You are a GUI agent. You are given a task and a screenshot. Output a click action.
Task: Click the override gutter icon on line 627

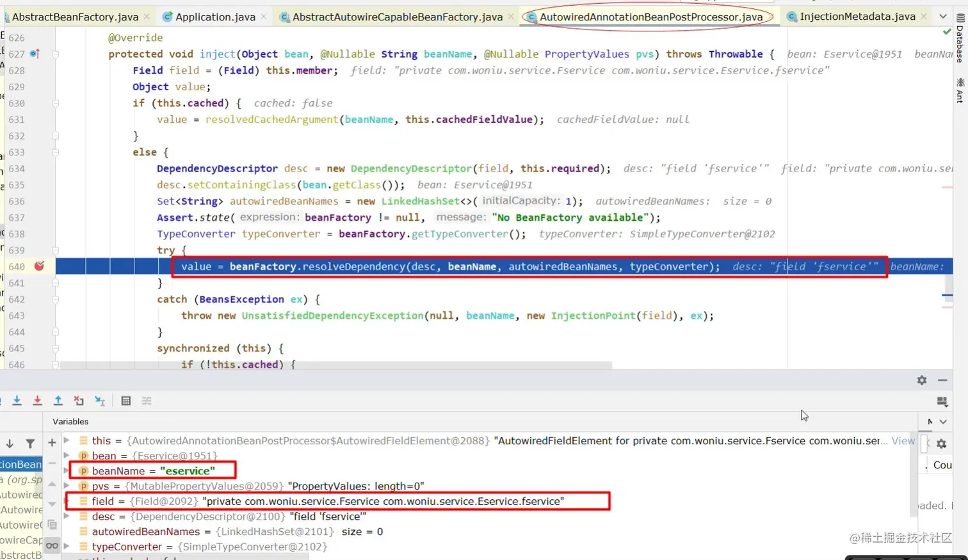(35, 54)
